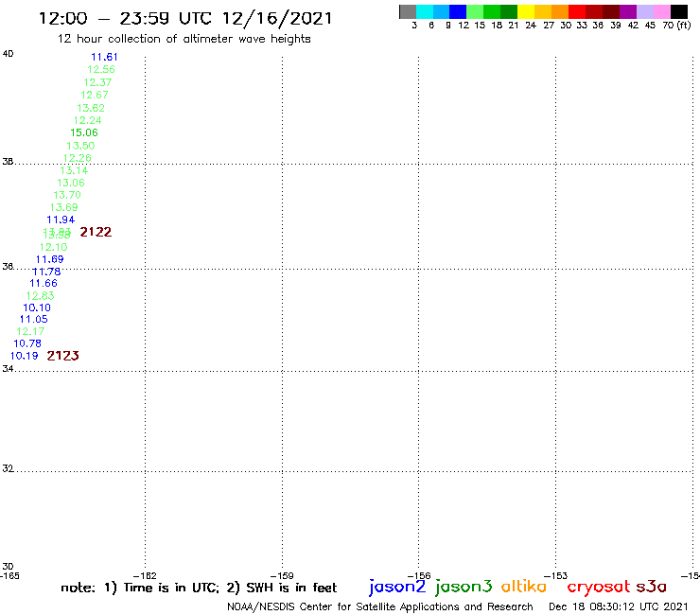Image resolution: width=700 pixels, height=615 pixels.
Task: Click the jason3 satellite label
Action: coord(464,587)
